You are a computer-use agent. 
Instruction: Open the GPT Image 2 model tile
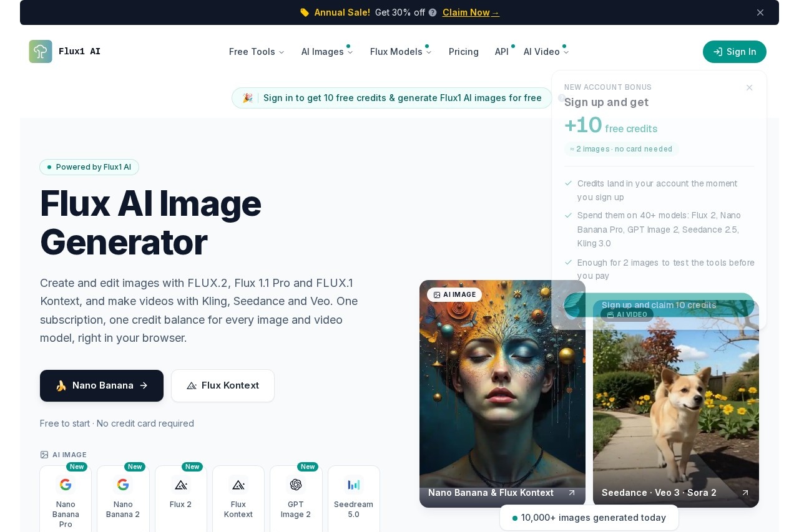[296, 499]
